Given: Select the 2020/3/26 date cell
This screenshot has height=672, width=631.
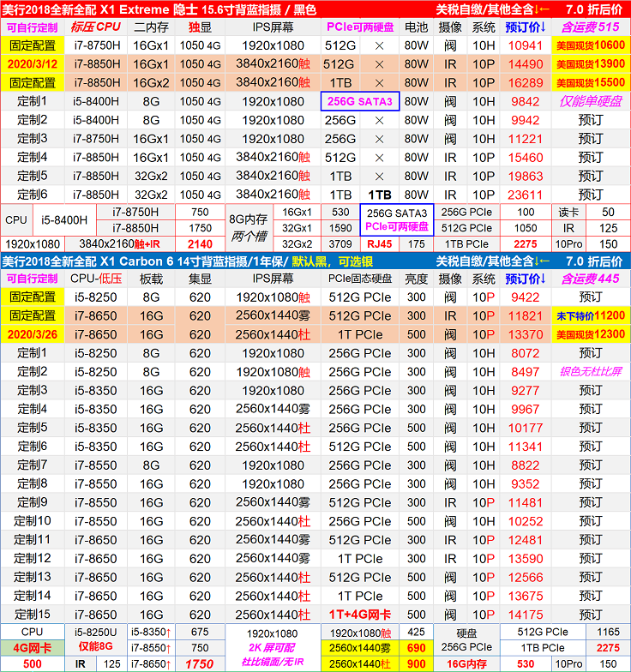Looking at the screenshot, I should (x=32, y=334).
